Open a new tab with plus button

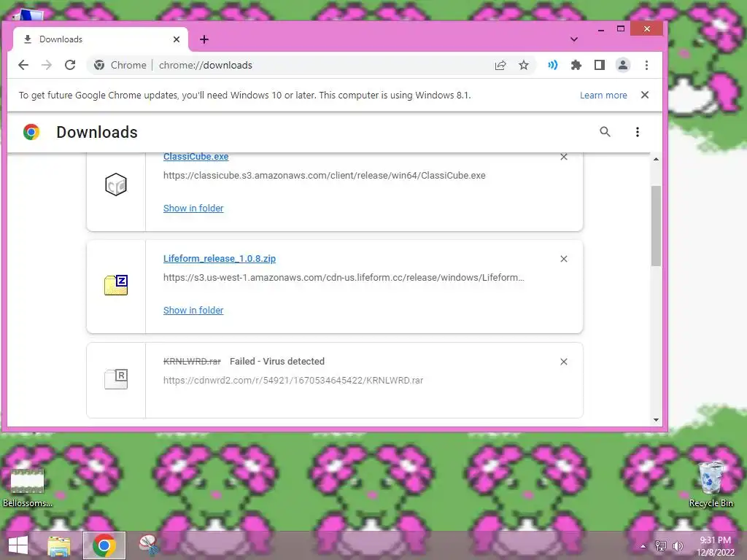[x=204, y=39]
